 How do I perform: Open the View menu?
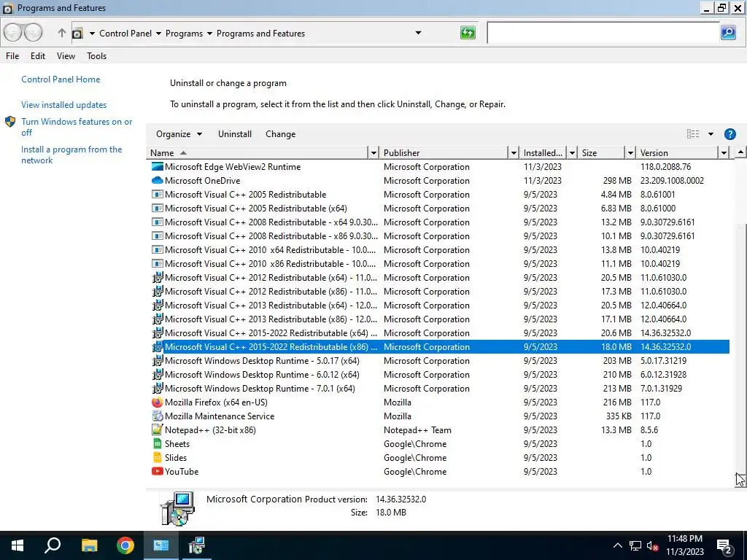(x=66, y=55)
